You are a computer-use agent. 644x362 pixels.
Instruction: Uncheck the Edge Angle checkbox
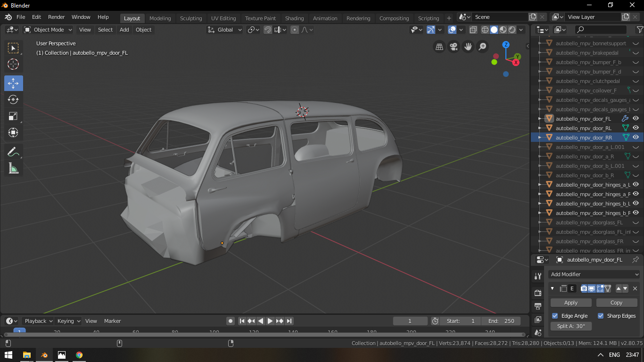point(555,316)
